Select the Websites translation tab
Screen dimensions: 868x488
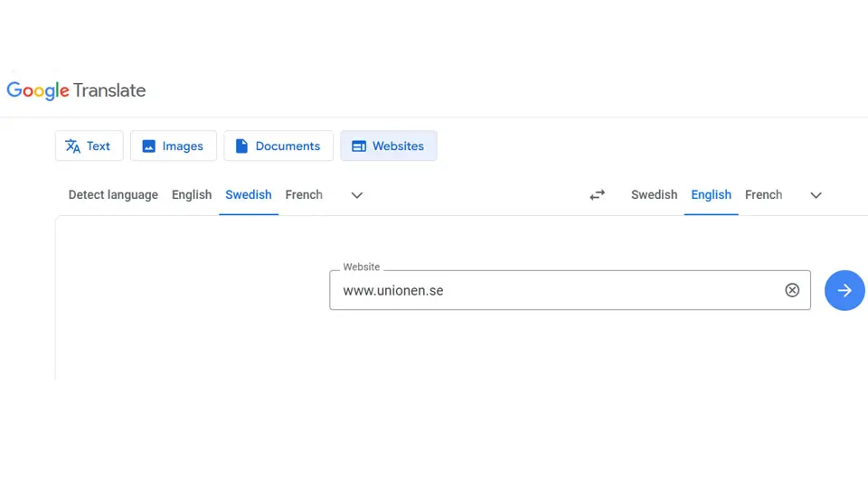[389, 146]
